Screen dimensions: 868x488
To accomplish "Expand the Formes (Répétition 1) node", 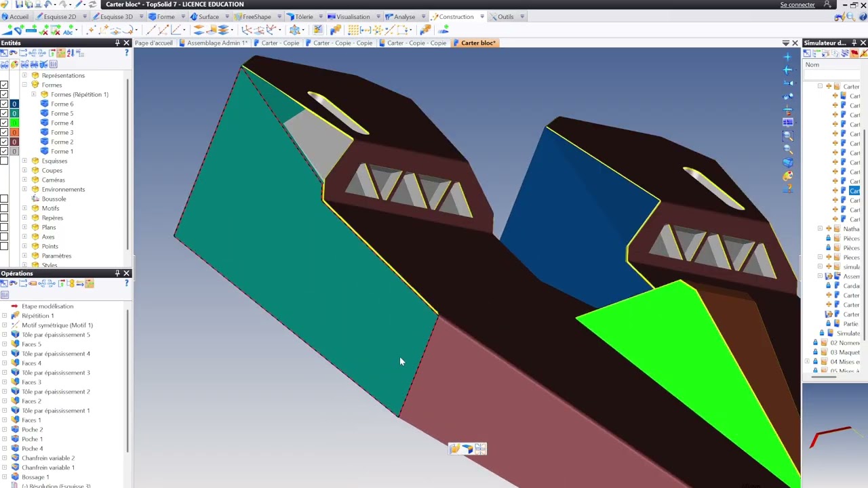I will [34, 94].
